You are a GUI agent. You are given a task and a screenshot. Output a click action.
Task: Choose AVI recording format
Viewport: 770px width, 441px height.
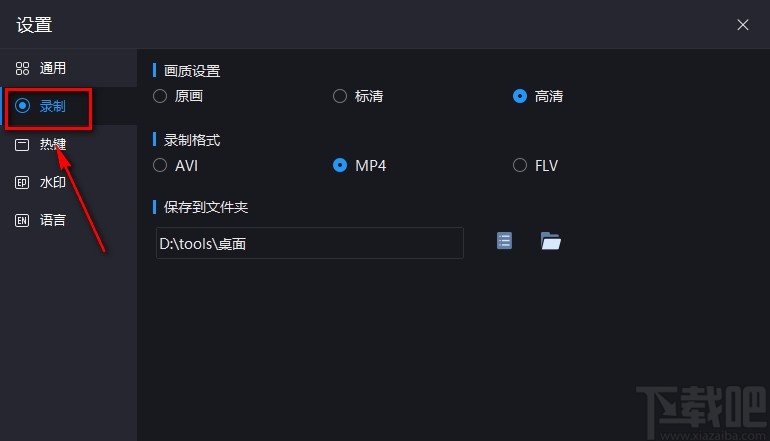[160, 165]
